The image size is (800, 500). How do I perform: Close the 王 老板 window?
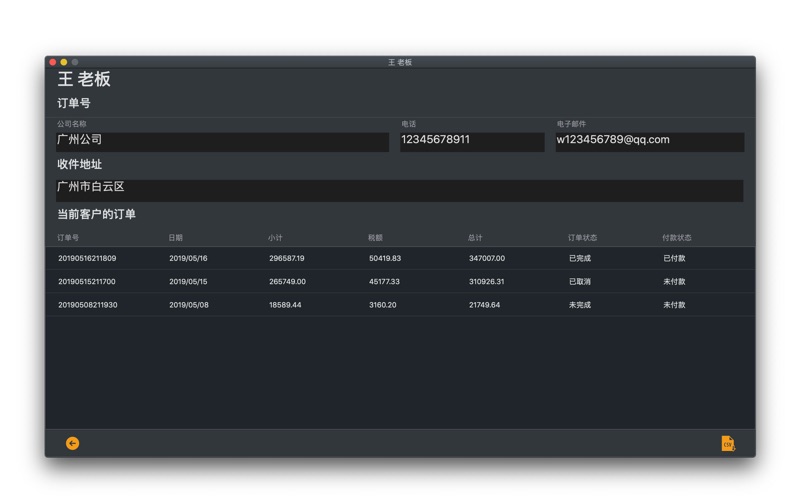coord(53,62)
